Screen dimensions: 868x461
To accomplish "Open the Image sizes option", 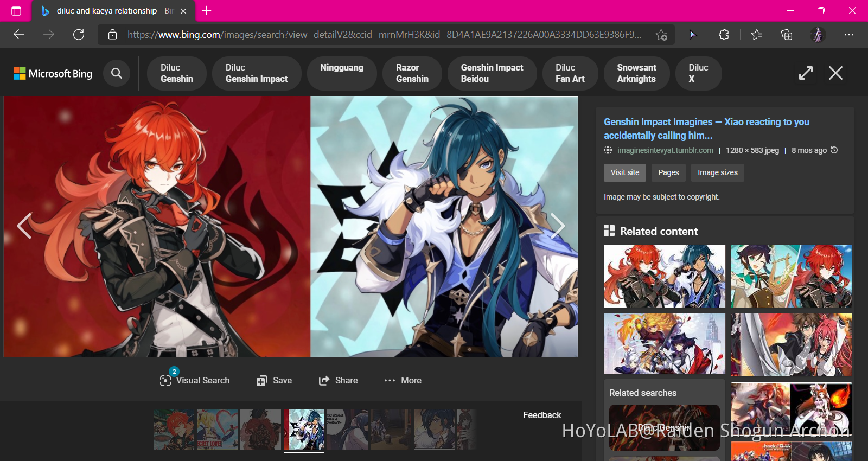I will tap(717, 172).
